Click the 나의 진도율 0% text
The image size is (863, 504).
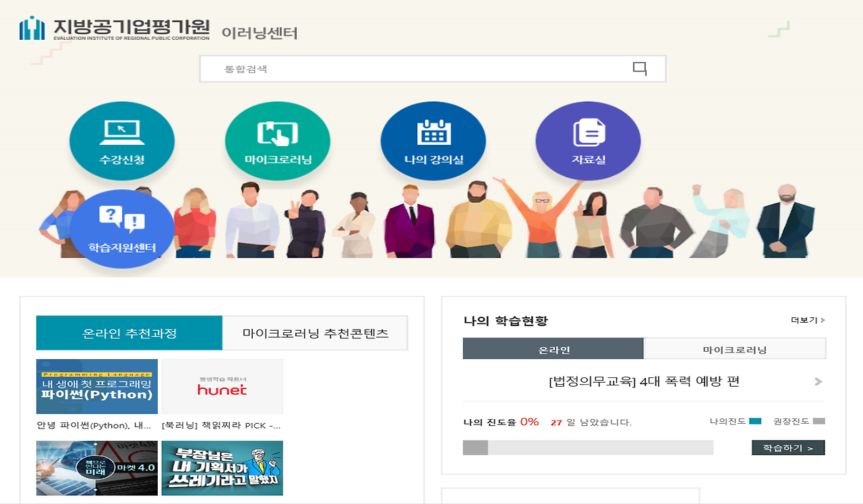coord(501,422)
